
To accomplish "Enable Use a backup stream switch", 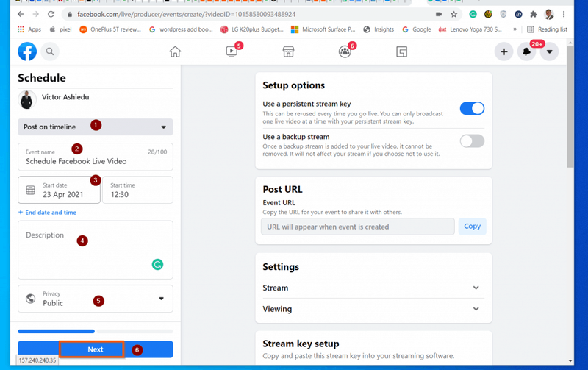I will [472, 141].
